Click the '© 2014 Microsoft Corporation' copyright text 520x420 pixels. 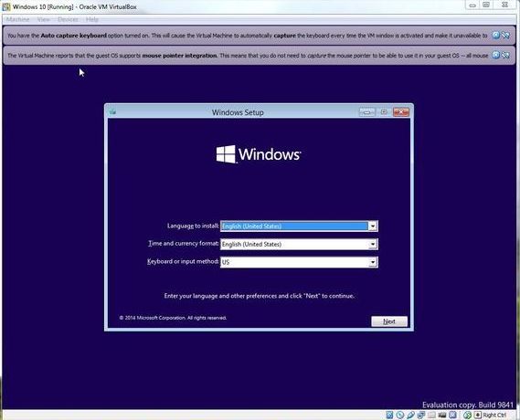click(173, 318)
